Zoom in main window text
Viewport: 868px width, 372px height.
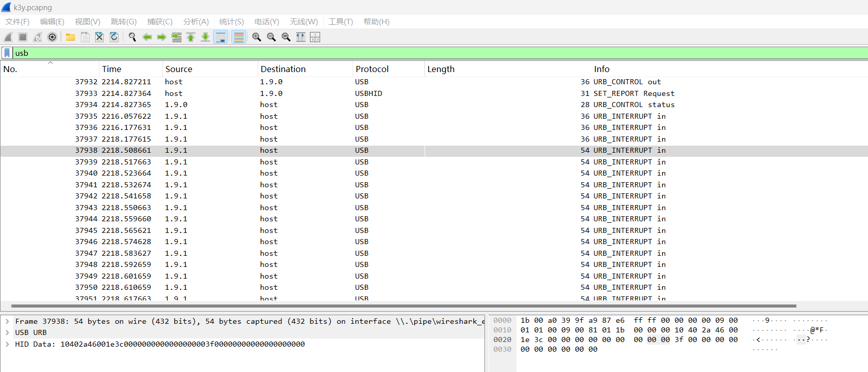(x=257, y=37)
